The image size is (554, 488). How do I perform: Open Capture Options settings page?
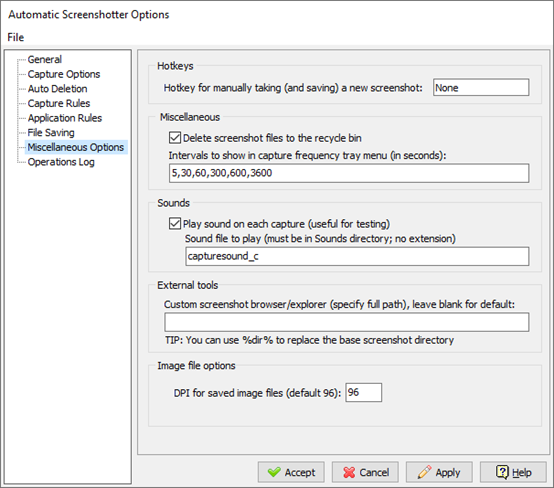pos(64,74)
